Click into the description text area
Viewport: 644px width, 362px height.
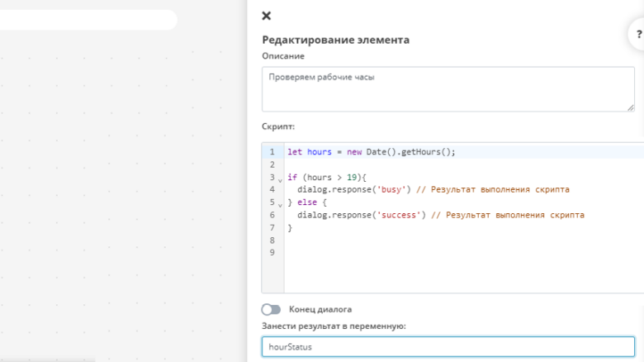click(448, 89)
